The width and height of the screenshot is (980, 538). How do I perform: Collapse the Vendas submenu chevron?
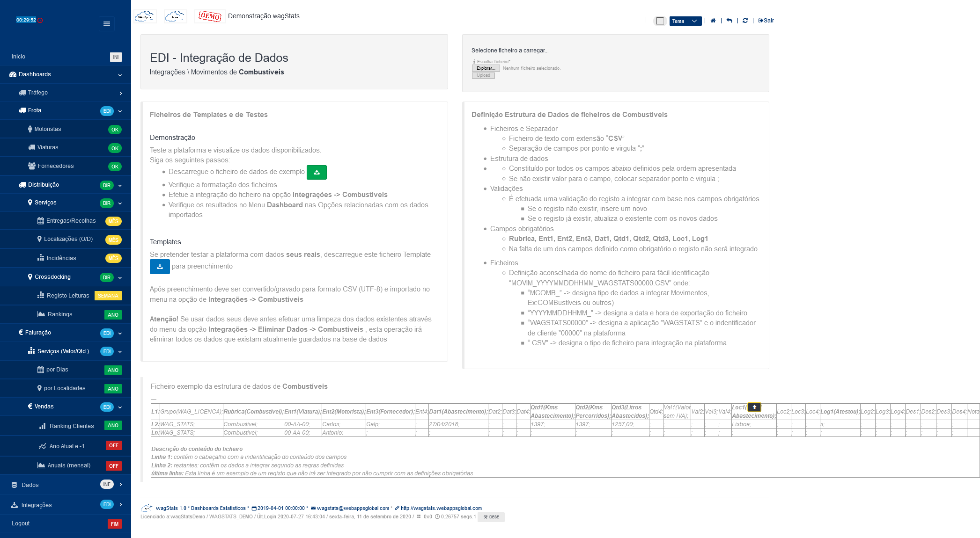click(x=120, y=407)
